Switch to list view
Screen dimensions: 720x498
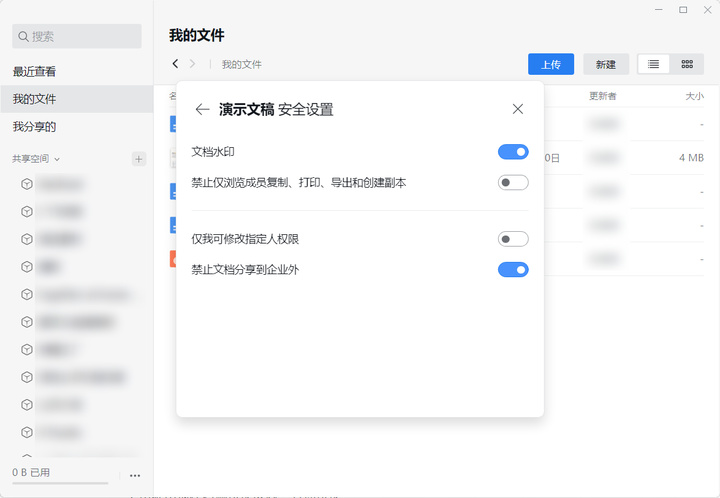click(x=653, y=64)
